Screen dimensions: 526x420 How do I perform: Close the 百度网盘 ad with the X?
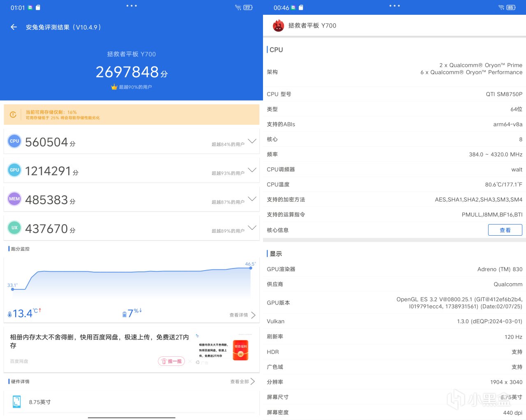coord(190,361)
